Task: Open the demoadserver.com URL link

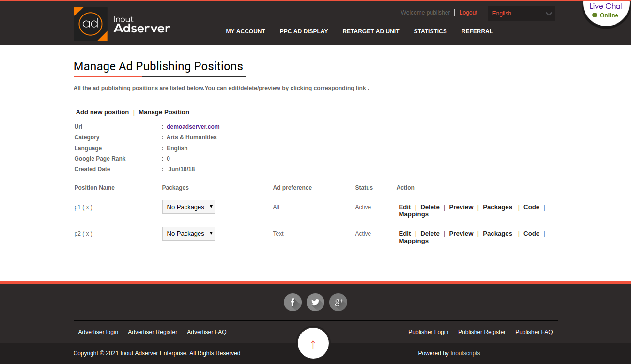Action: tap(193, 127)
